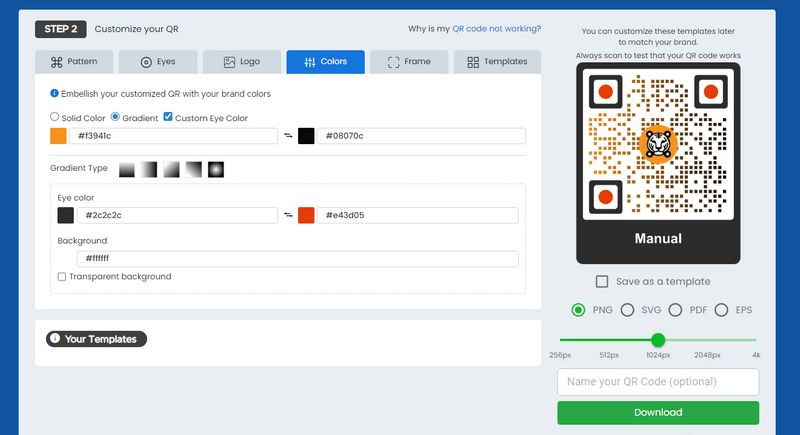Viewport: 800px width, 435px height.
Task: Click the info icon beside Your Templates
Action: click(55, 339)
